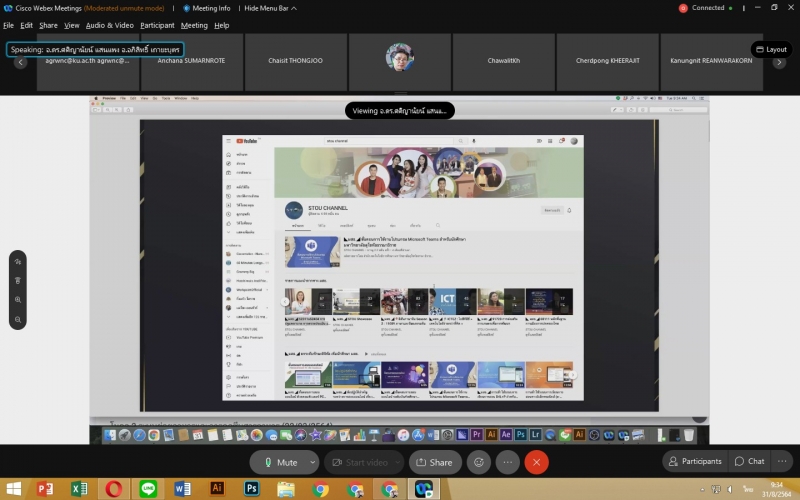Open LINE app from the taskbar
Viewport: 800px width, 500px height.
148,488
